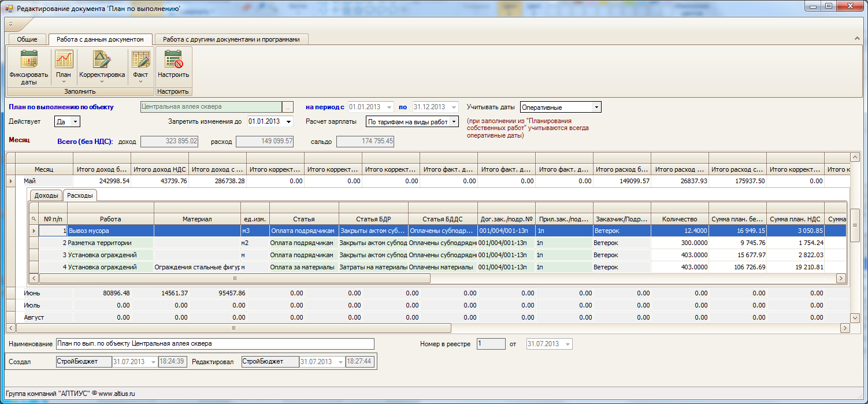Open Работа с другими документами и программами tab
The height and width of the screenshot is (404, 868).
click(231, 39)
